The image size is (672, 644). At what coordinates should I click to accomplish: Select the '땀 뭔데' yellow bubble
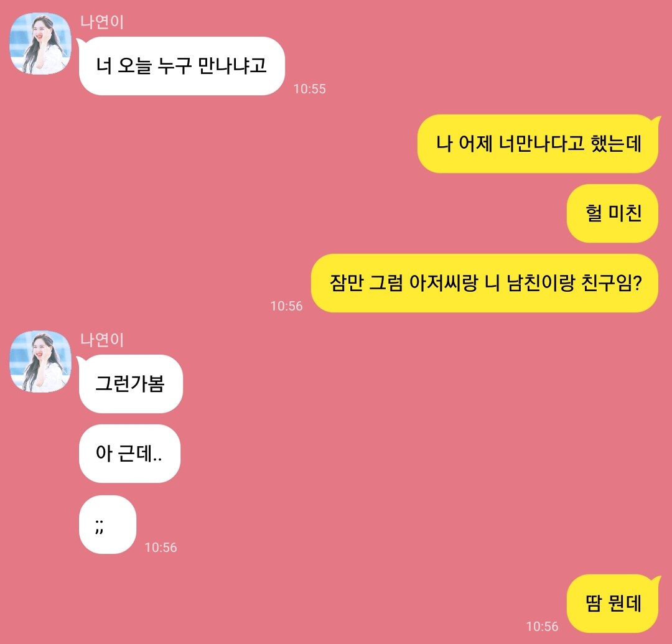(612, 604)
